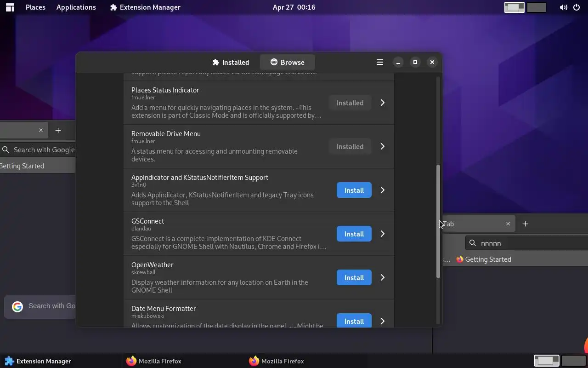Open new tab in right Firefox window
This screenshot has height=368, width=588.
tap(525, 224)
